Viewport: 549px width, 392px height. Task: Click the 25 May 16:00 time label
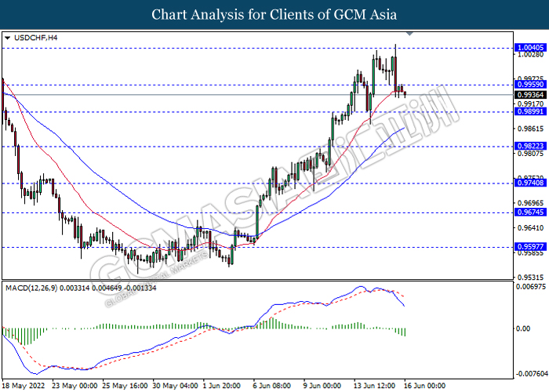pos(125,386)
